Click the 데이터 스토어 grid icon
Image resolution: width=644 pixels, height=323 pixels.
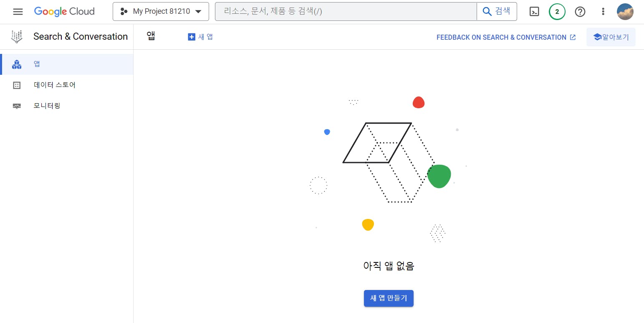pyautogui.click(x=17, y=85)
